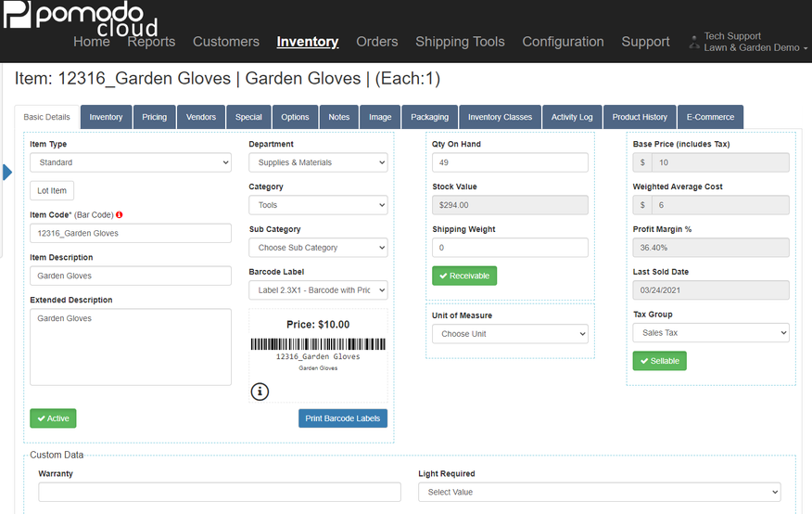
Task: Open the Item Type dropdown
Action: click(x=130, y=162)
